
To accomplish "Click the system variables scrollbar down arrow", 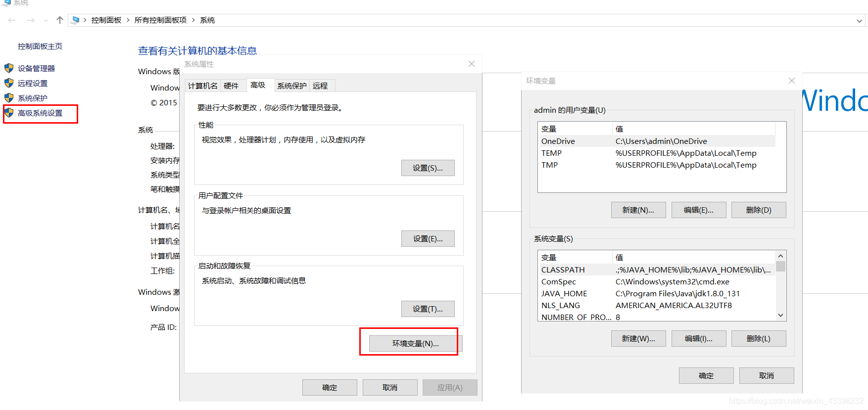I will (780, 316).
